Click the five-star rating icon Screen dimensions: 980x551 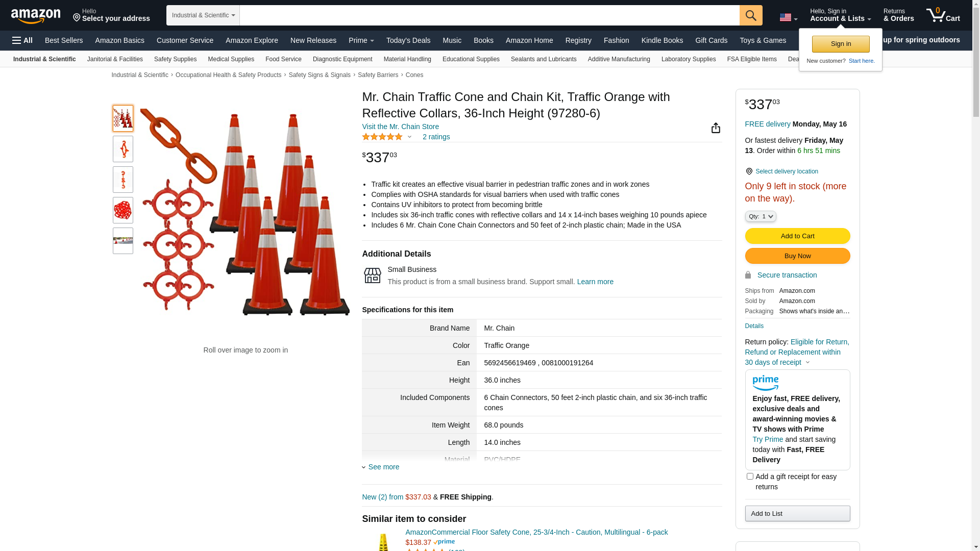(382, 137)
